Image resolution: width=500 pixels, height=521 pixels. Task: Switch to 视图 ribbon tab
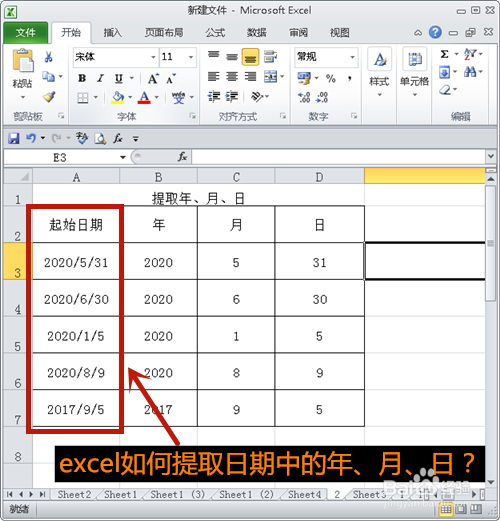(x=340, y=33)
